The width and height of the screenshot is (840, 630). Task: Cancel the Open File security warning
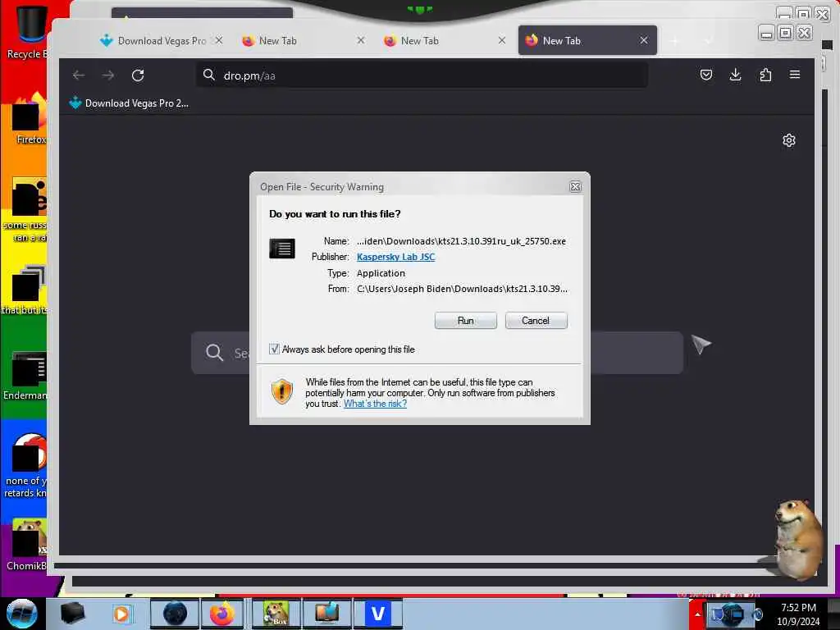pyautogui.click(x=536, y=321)
